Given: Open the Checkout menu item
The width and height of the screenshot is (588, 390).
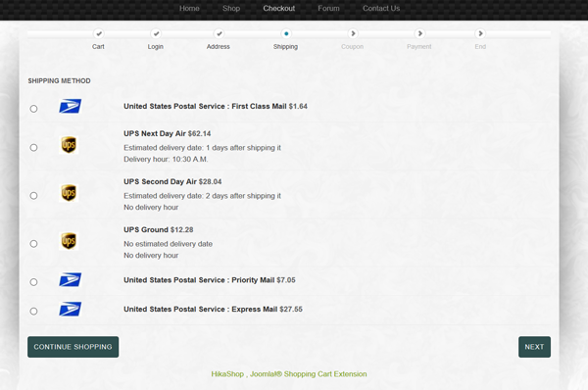Looking at the screenshot, I should (279, 8).
